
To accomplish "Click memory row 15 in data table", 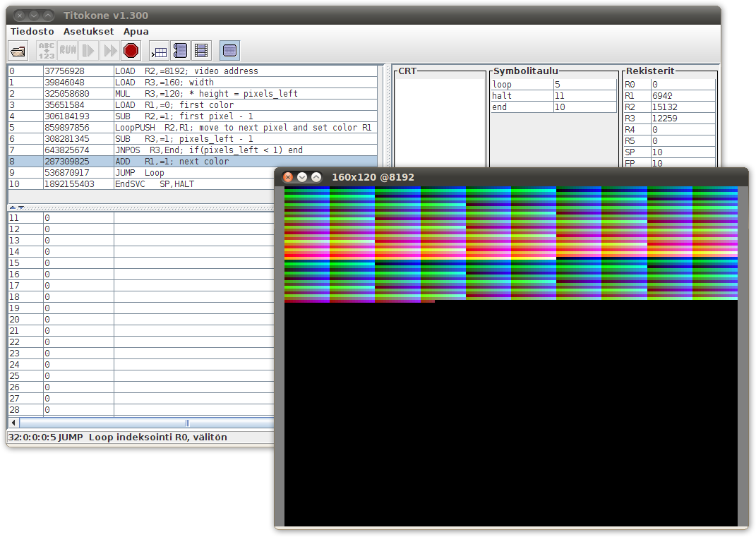I will (x=140, y=263).
